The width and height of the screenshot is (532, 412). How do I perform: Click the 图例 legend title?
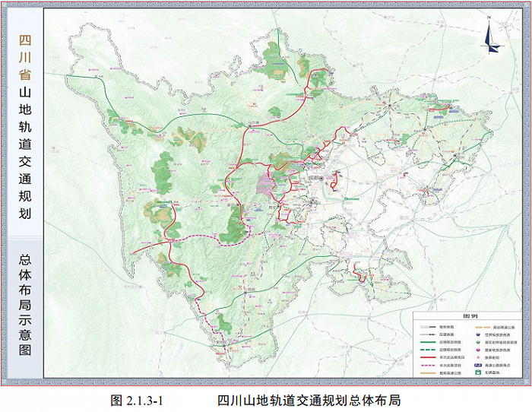[x=470, y=317]
